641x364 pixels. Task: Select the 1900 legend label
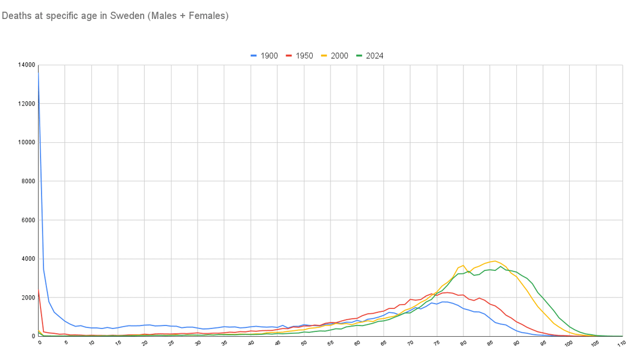point(269,56)
